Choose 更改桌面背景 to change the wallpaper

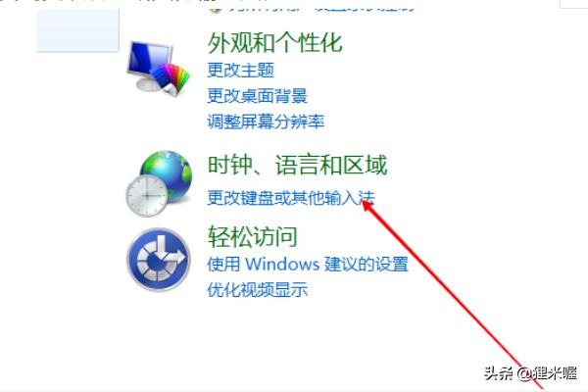[x=257, y=96]
